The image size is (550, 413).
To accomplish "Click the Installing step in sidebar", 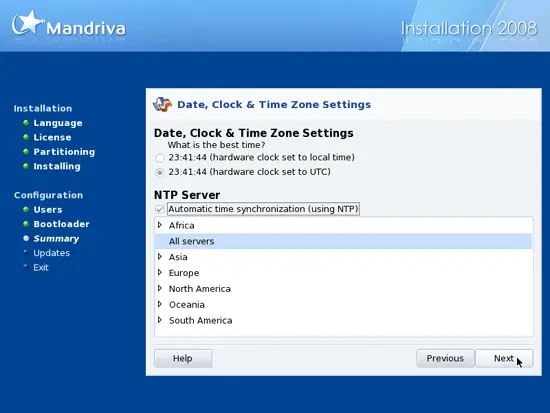I will click(57, 166).
